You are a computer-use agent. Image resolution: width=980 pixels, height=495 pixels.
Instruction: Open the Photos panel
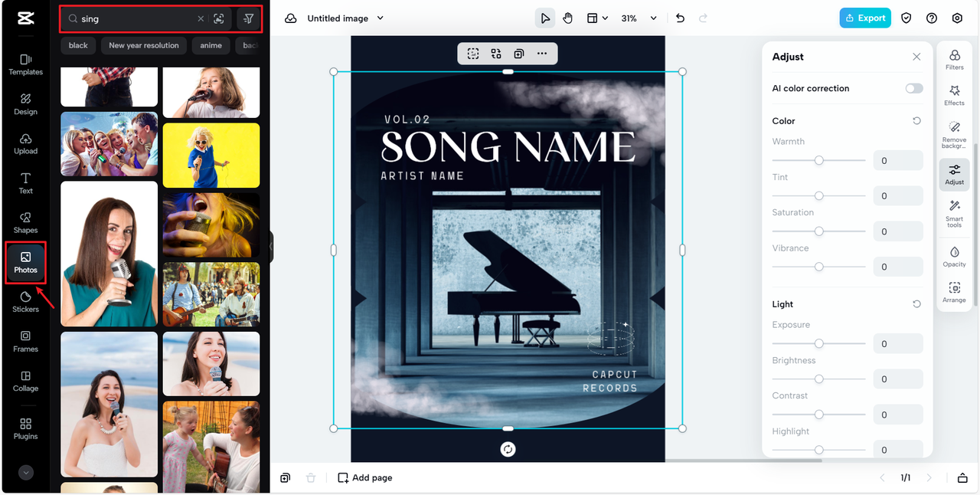click(25, 262)
